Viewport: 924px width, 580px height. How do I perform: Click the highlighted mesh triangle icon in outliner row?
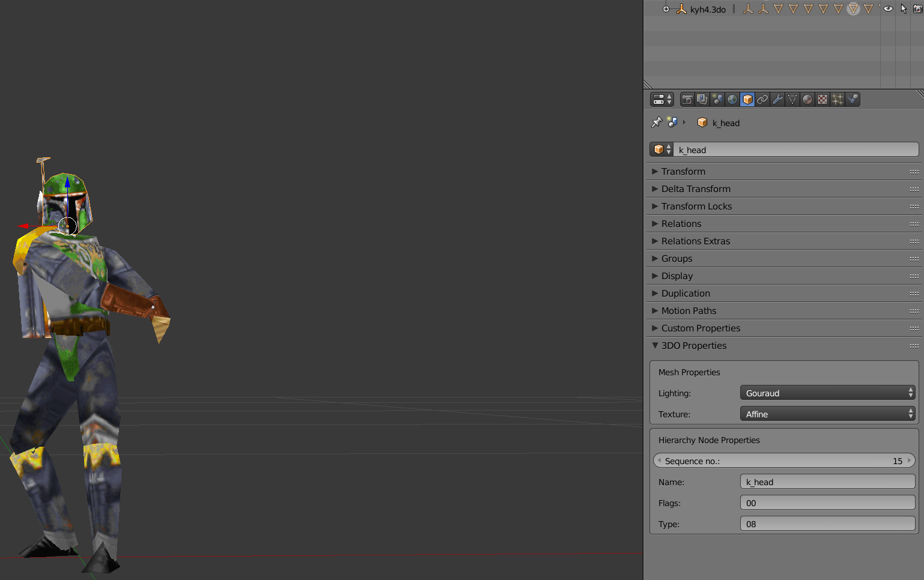tap(854, 9)
